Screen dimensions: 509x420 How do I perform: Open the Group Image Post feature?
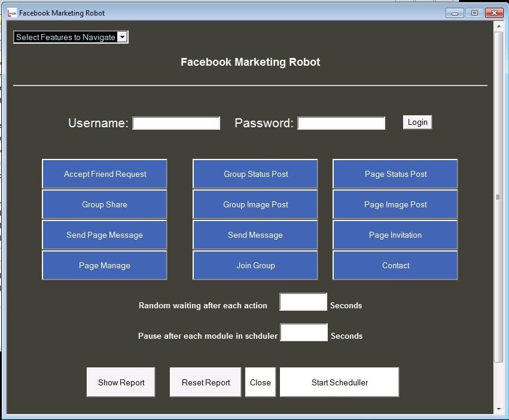[255, 204]
